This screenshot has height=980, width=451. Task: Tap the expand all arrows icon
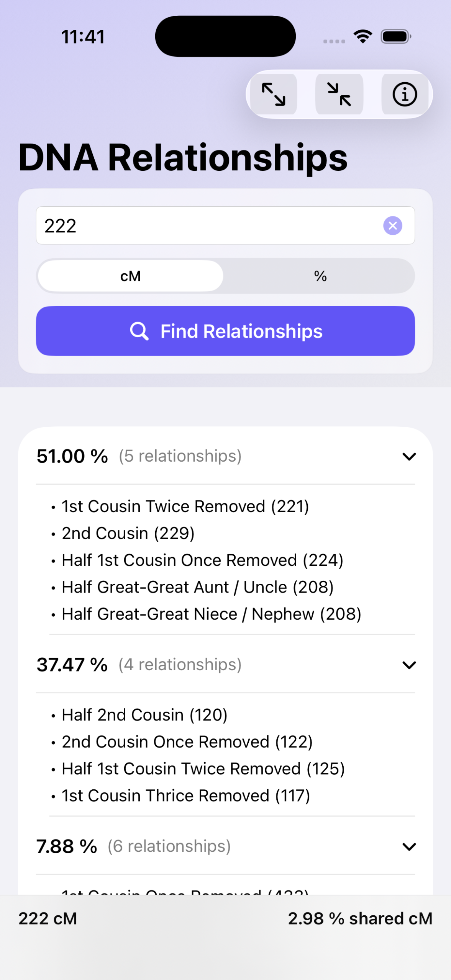coord(273,94)
